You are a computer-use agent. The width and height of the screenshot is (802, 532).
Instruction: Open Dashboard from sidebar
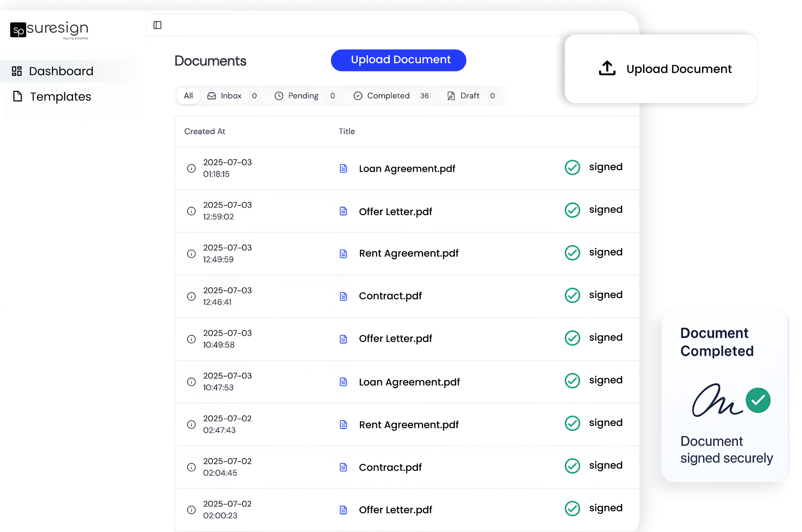point(61,71)
